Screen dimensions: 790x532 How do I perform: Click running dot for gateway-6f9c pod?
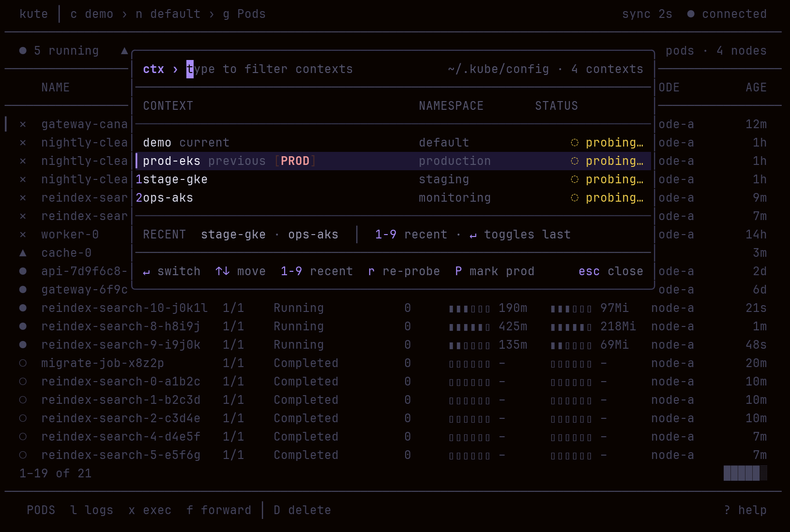pos(23,290)
